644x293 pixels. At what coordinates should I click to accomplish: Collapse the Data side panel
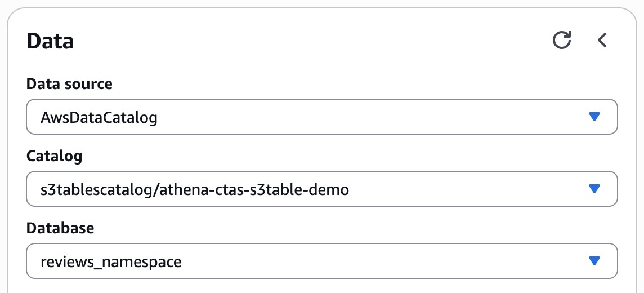(602, 40)
